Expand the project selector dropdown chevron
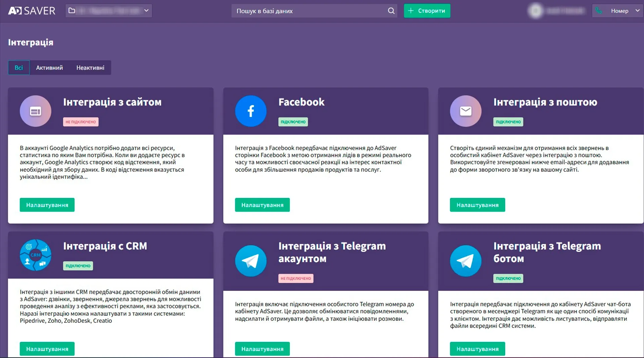This screenshot has width=644, height=358. (146, 11)
